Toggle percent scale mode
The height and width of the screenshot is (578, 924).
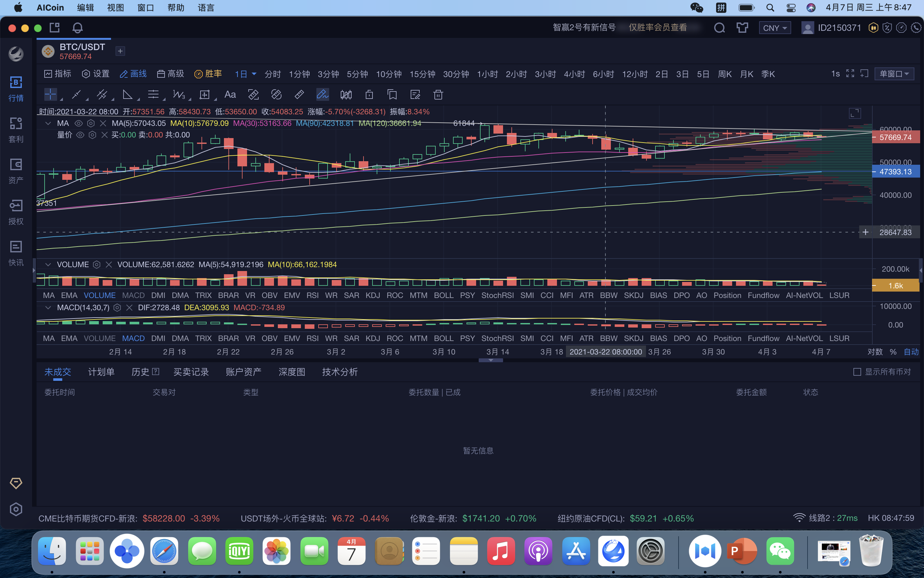click(893, 352)
